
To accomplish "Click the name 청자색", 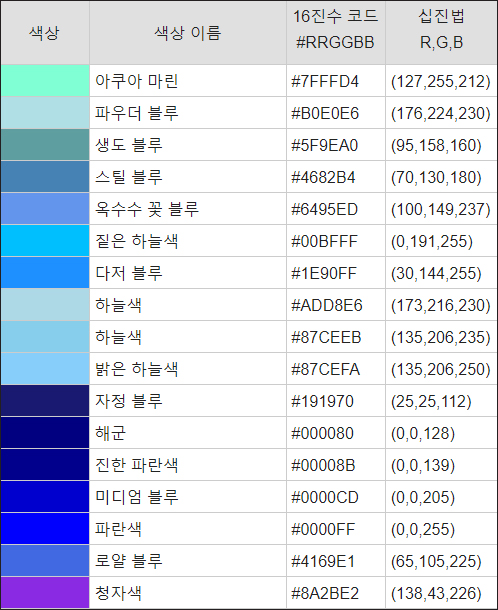I will [x=118, y=592].
